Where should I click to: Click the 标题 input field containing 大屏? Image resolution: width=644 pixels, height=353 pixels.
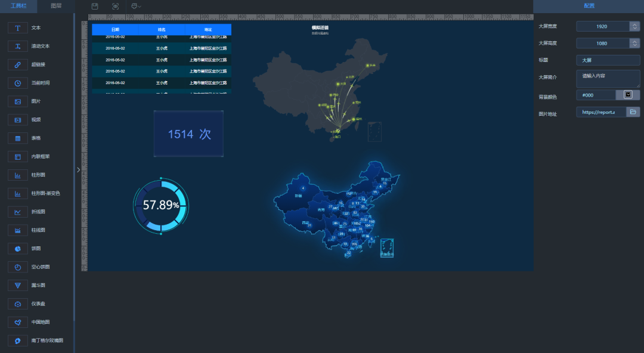tap(608, 60)
